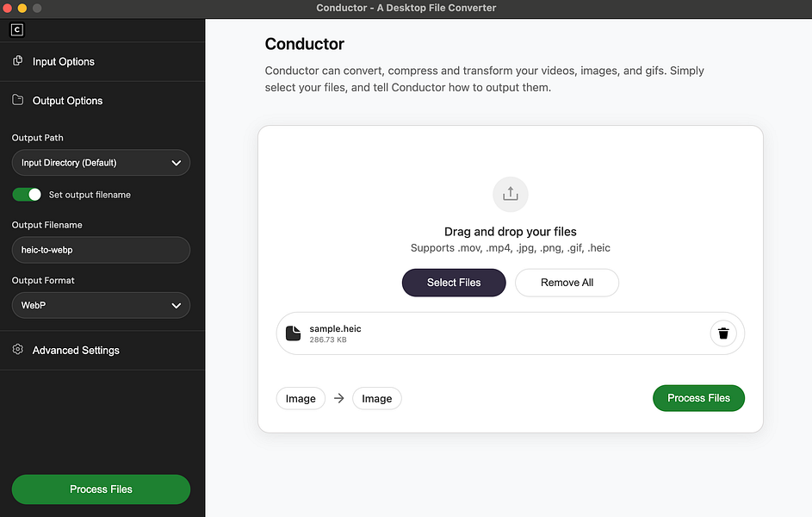Screen dimensions: 812x517
Task: Delete sample.heic using the trash icon
Action: [x=722, y=333]
